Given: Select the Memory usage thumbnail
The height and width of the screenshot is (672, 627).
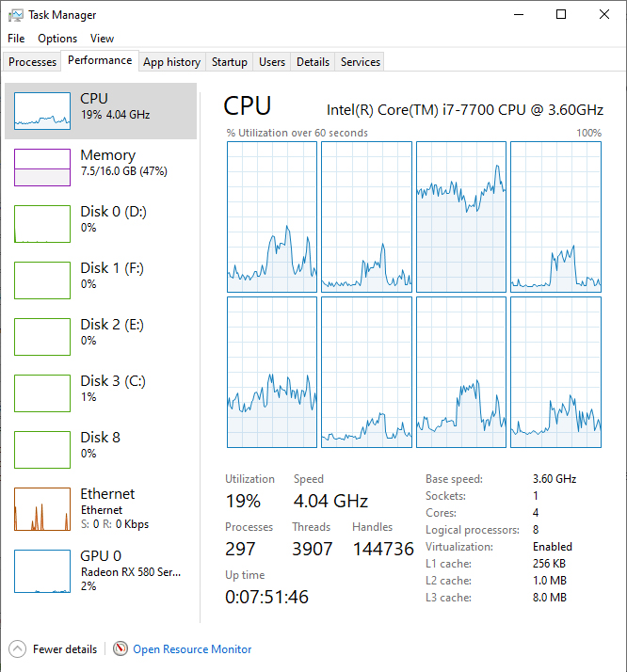Looking at the screenshot, I should coord(42,168).
